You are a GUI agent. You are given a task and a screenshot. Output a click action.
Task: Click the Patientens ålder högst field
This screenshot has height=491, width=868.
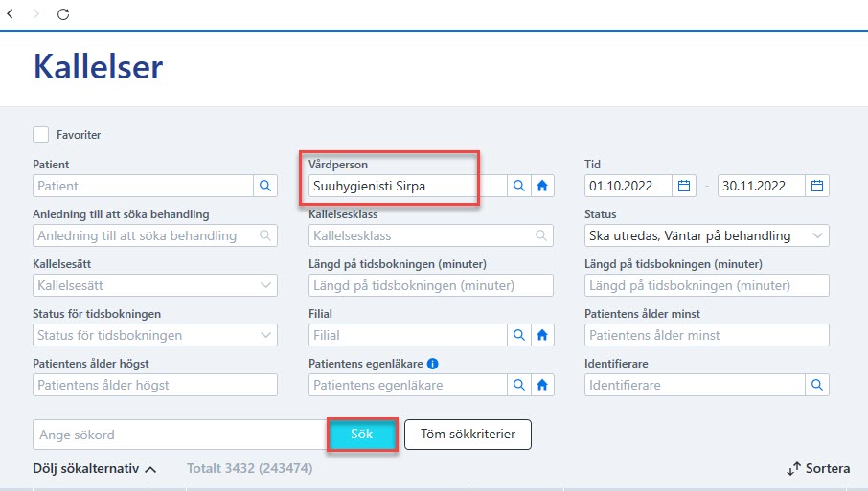(155, 385)
